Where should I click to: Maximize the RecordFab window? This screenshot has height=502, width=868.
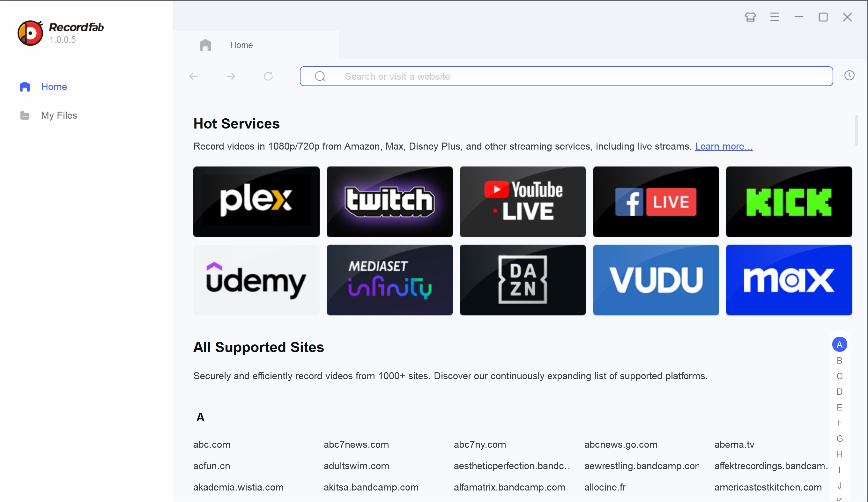coord(823,17)
